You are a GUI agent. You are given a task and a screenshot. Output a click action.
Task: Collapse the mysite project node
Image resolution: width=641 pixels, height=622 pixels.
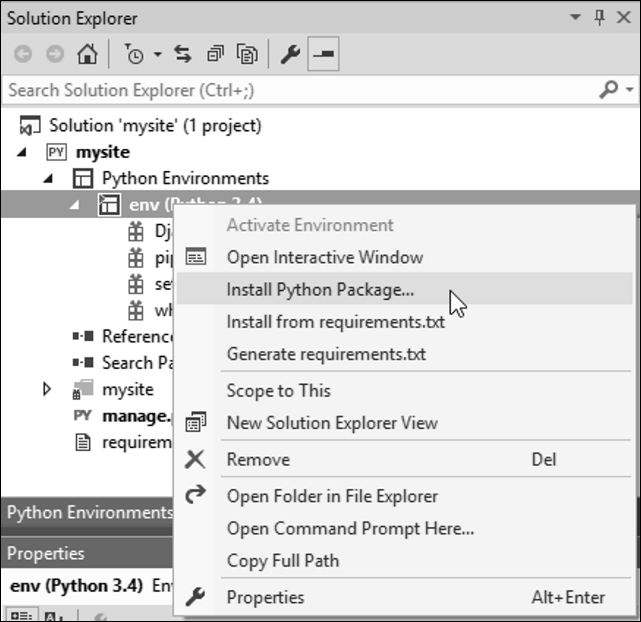(22, 152)
